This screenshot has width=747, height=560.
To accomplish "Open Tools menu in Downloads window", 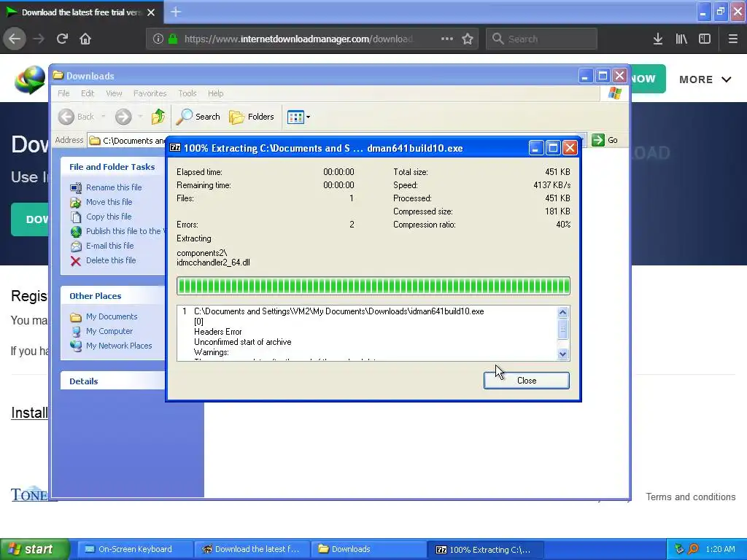I will [187, 93].
